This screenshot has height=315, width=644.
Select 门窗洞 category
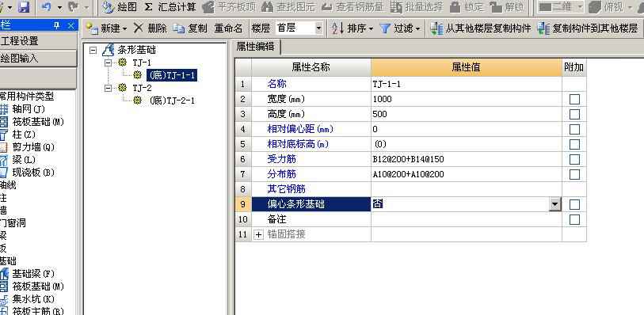point(13,223)
